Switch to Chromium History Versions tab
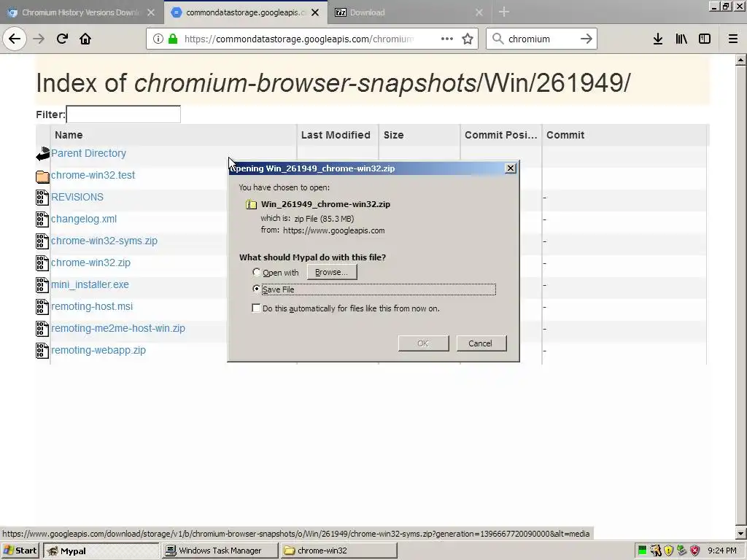 click(82, 12)
